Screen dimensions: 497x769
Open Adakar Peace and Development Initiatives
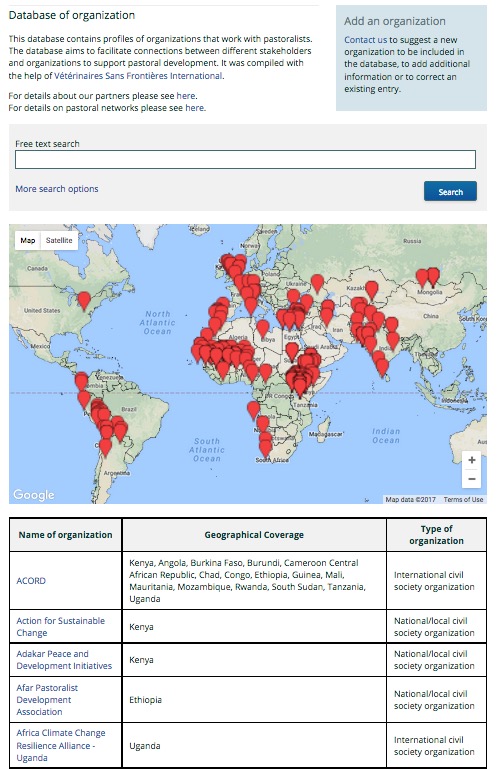(64, 660)
